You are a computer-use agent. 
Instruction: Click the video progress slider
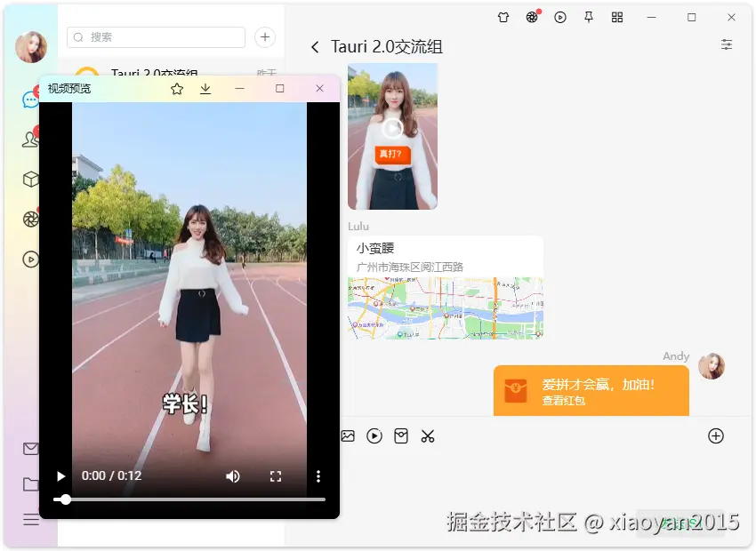[189, 499]
